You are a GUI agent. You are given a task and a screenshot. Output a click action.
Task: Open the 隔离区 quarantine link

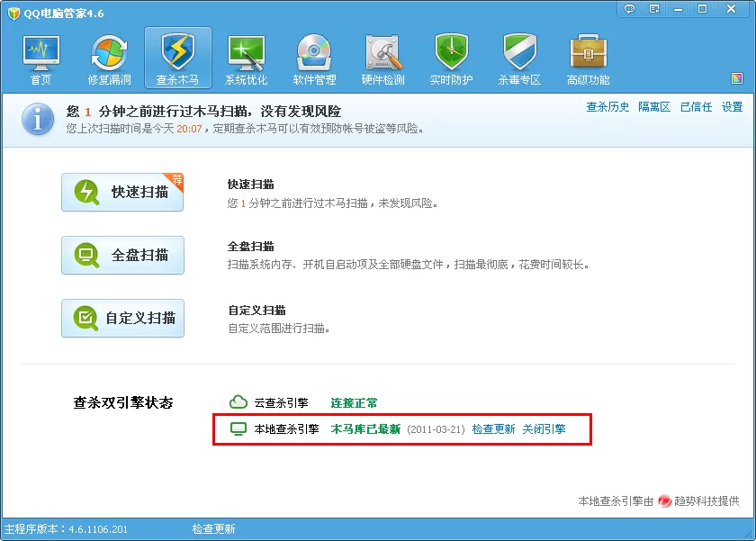tap(654, 107)
